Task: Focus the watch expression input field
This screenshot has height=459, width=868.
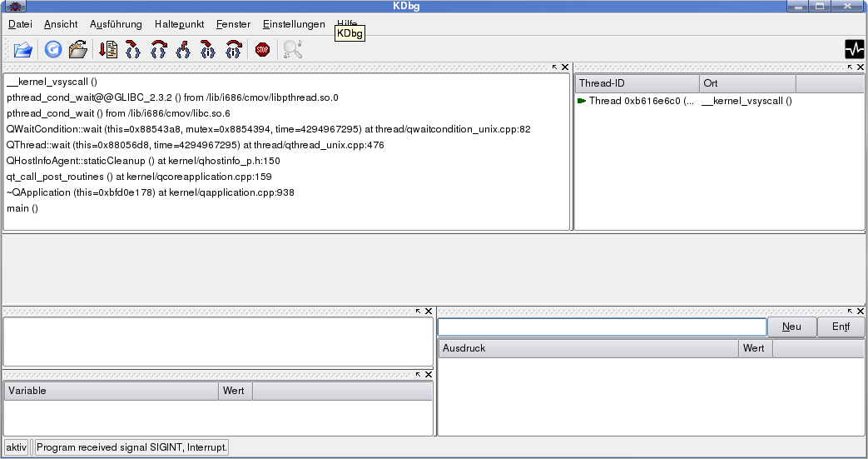Action: coord(603,327)
